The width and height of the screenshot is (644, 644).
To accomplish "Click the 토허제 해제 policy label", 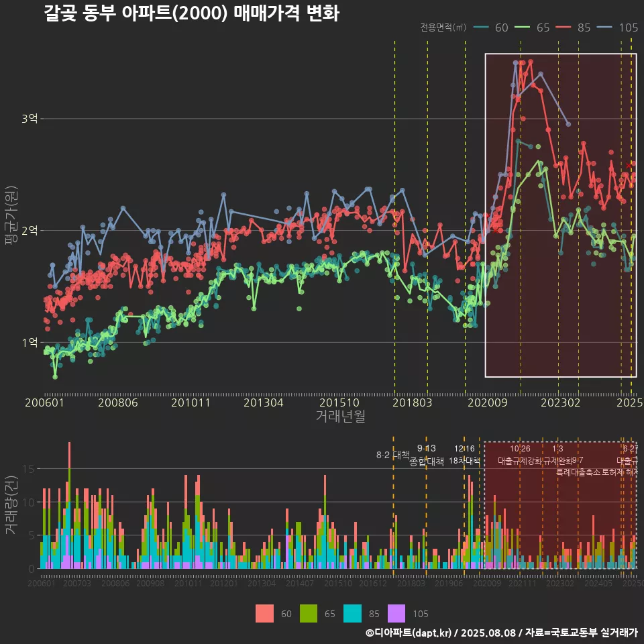I will [620, 472].
